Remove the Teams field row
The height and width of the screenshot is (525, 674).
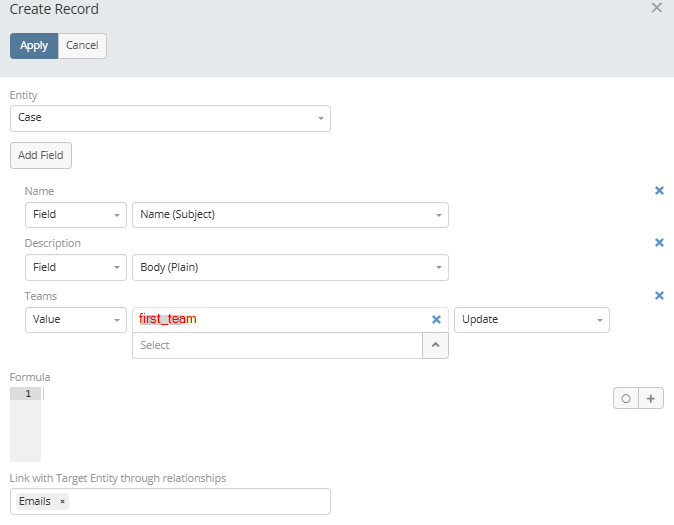tap(659, 295)
